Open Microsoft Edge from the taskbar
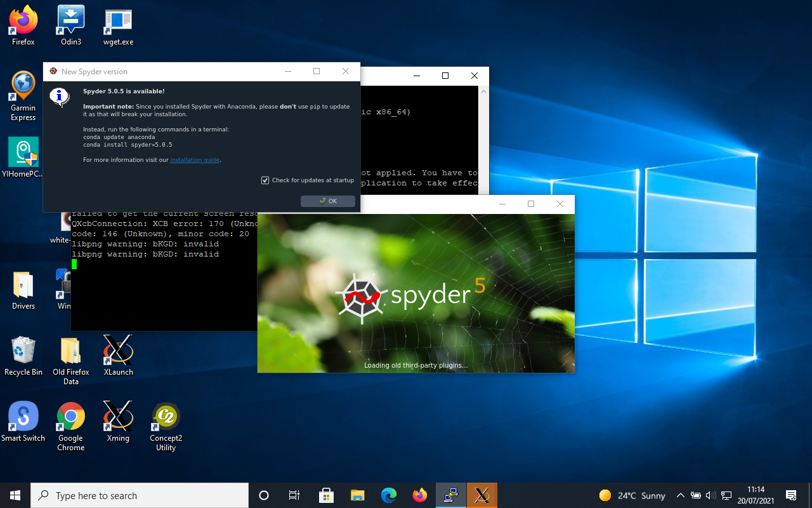The height and width of the screenshot is (508, 812). tap(389, 495)
